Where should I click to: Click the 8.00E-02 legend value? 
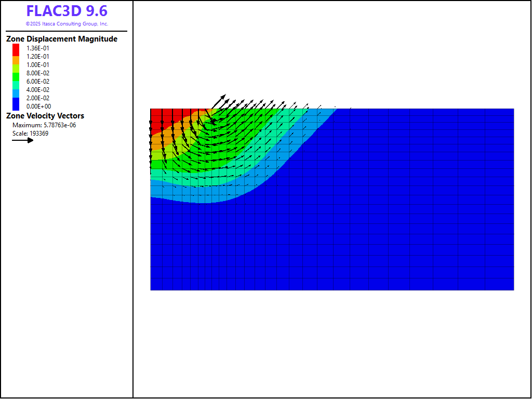point(38,73)
